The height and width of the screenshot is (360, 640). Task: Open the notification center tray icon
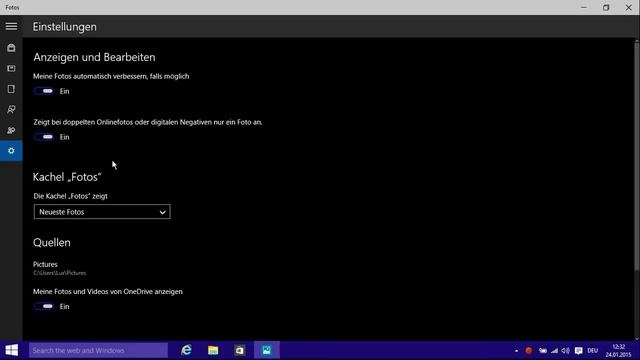(x=578, y=351)
